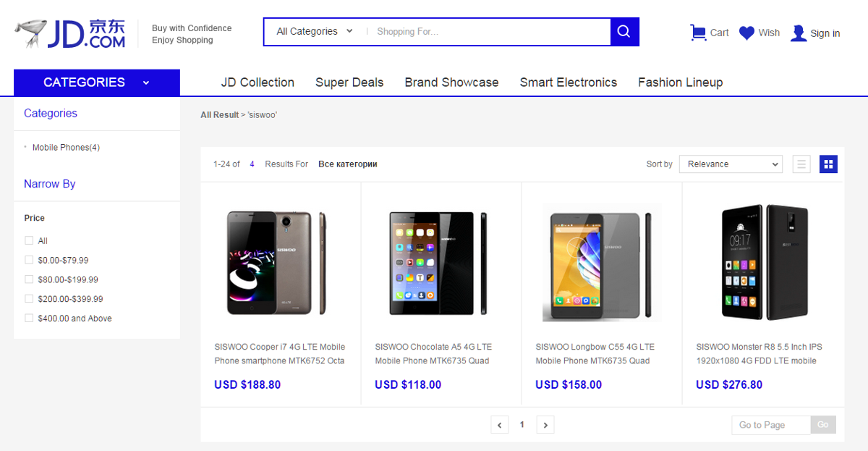This screenshot has height=451, width=868.
Task: Click the JD.COM logo
Action: 70,33
